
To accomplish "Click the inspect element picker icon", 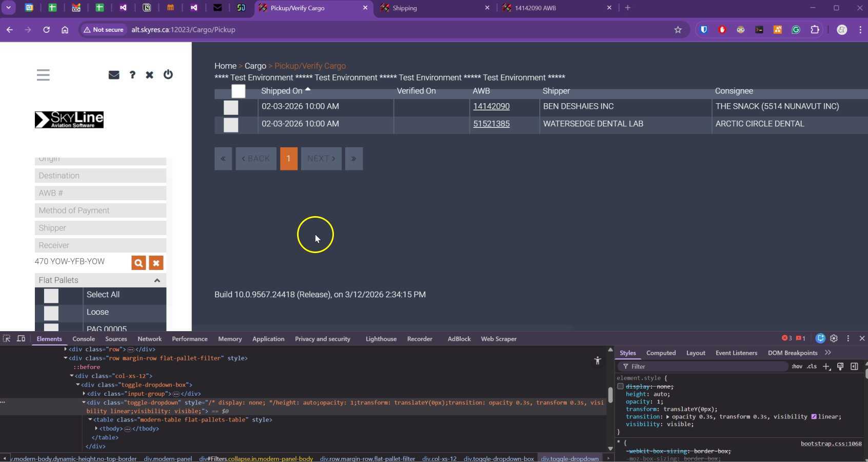I will [x=7, y=339].
